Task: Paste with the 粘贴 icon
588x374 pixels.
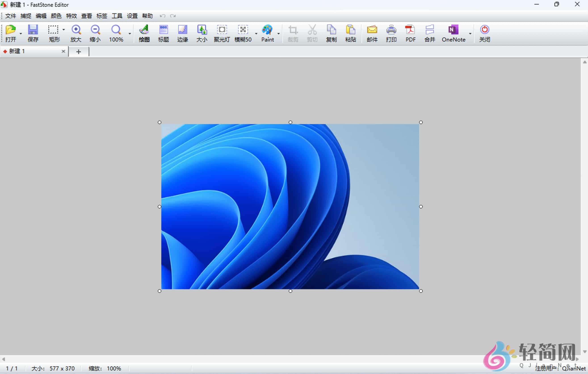Action: click(351, 30)
